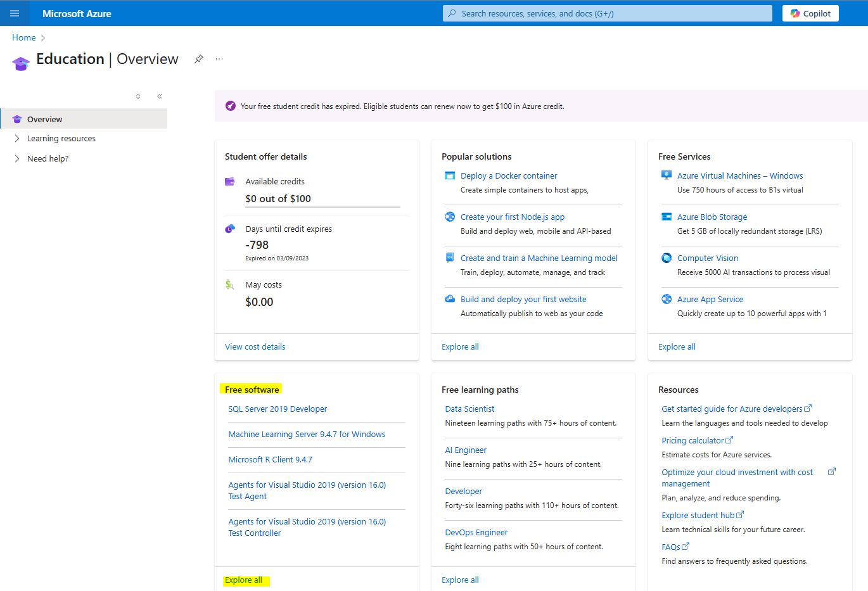Click the Azure Blob Storage icon

pos(667,217)
